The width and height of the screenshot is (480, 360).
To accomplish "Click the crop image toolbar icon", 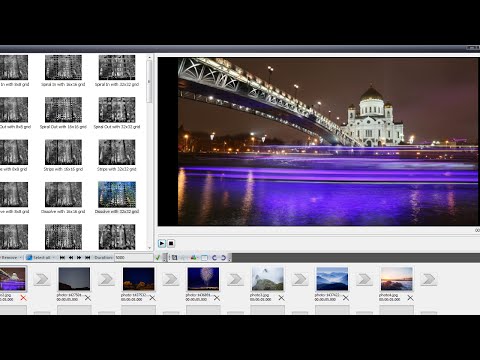I will click(174, 257).
